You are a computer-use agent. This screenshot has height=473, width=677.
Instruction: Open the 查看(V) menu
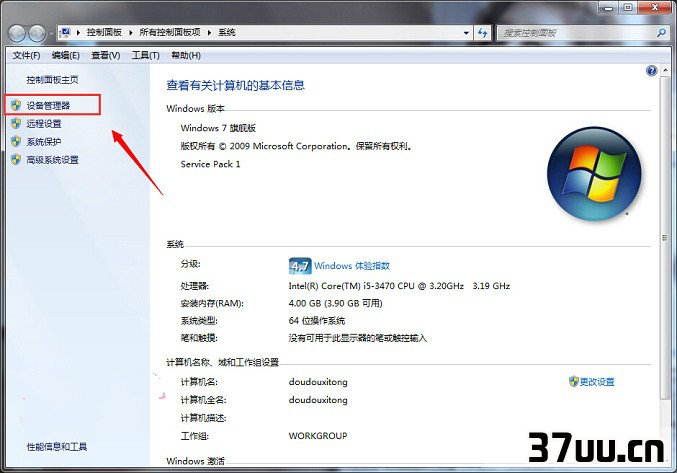pos(106,55)
